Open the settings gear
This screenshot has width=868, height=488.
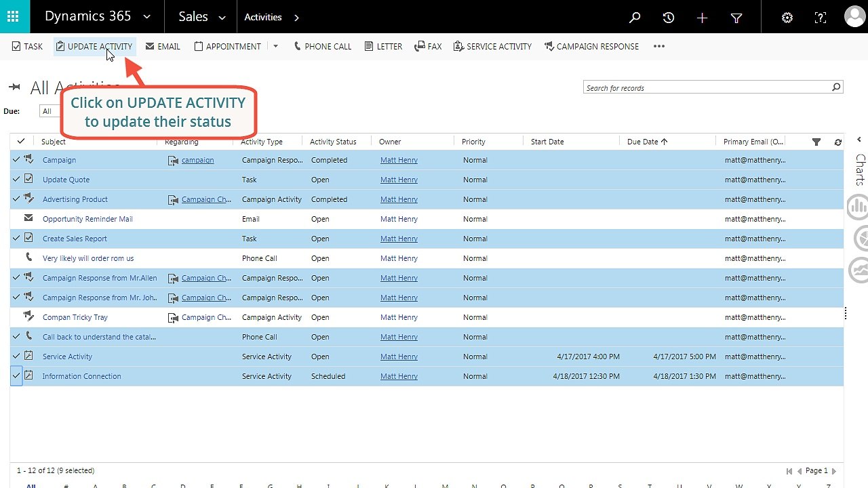pos(787,18)
